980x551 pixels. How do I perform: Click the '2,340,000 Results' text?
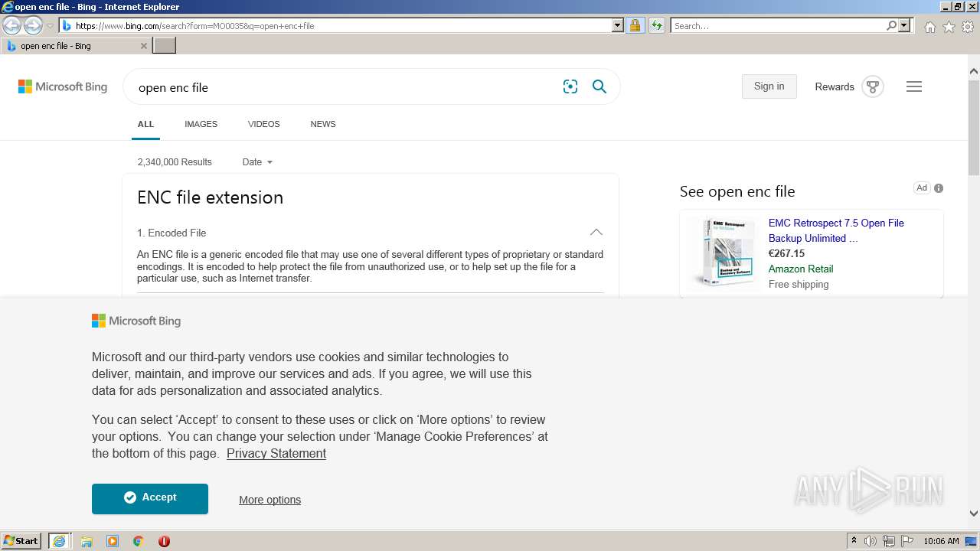175,162
